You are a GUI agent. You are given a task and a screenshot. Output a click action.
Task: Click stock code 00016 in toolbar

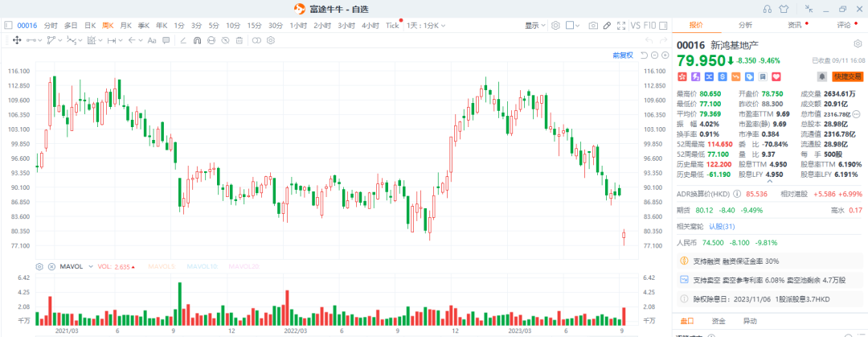pos(27,25)
